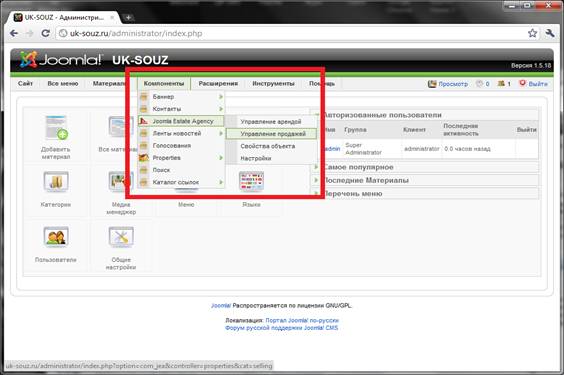Image resolution: width=564 pixels, height=375 pixels.
Task: Open the Все меню menu
Action: pos(63,83)
